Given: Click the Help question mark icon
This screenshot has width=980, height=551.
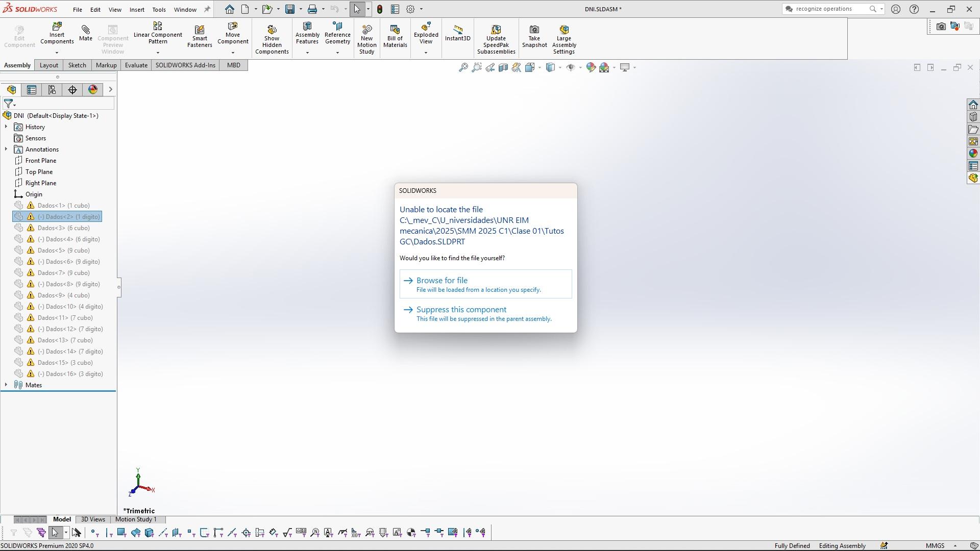Looking at the screenshot, I should (x=914, y=9).
